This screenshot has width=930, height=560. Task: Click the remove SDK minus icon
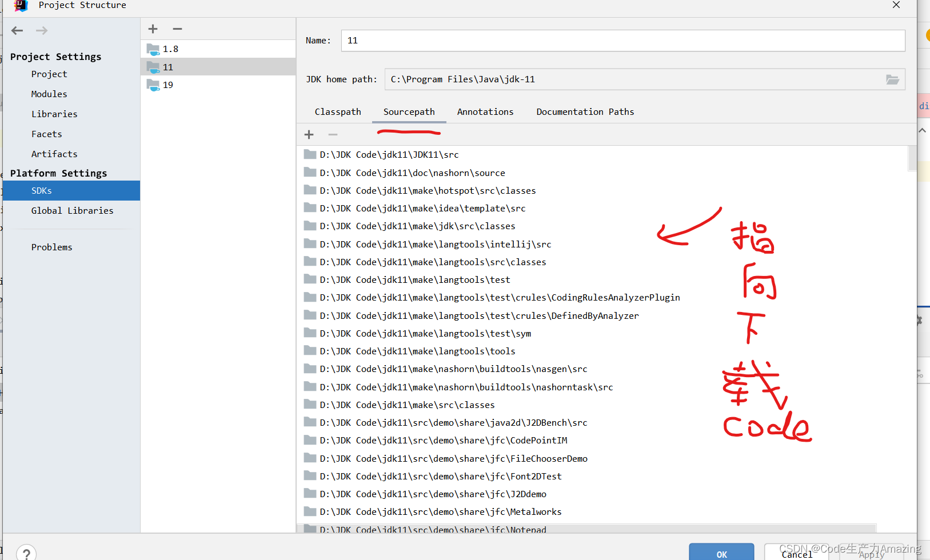tap(177, 29)
